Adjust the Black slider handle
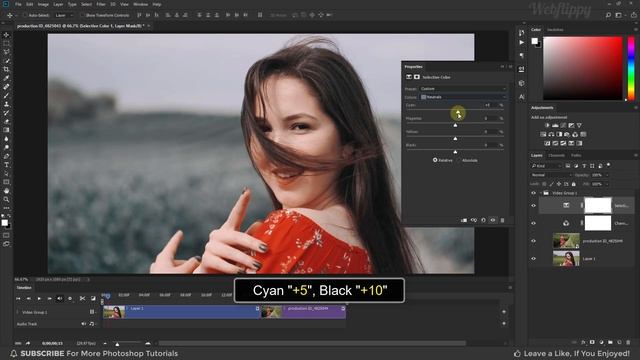The image size is (640, 360). coord(456,152)
